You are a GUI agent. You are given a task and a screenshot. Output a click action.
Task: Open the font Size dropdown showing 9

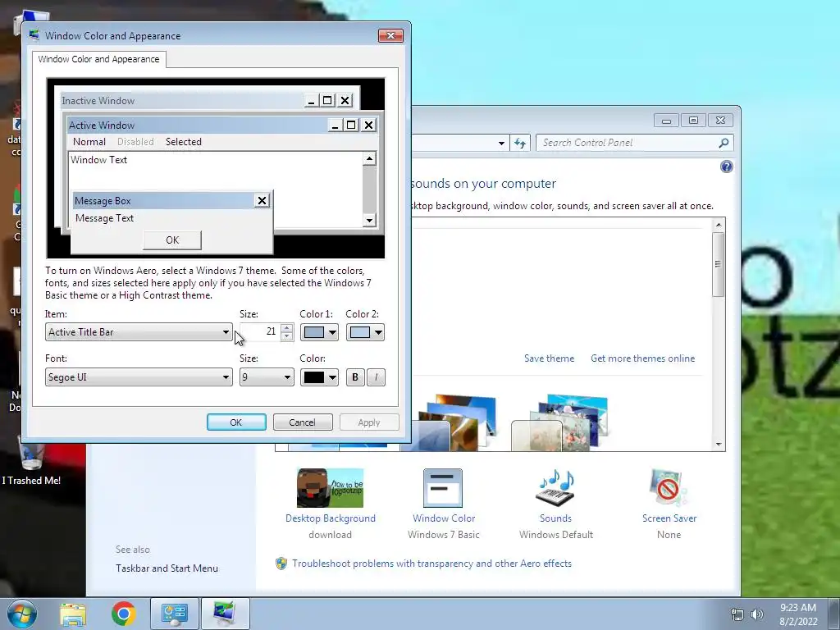coord(267,377)
